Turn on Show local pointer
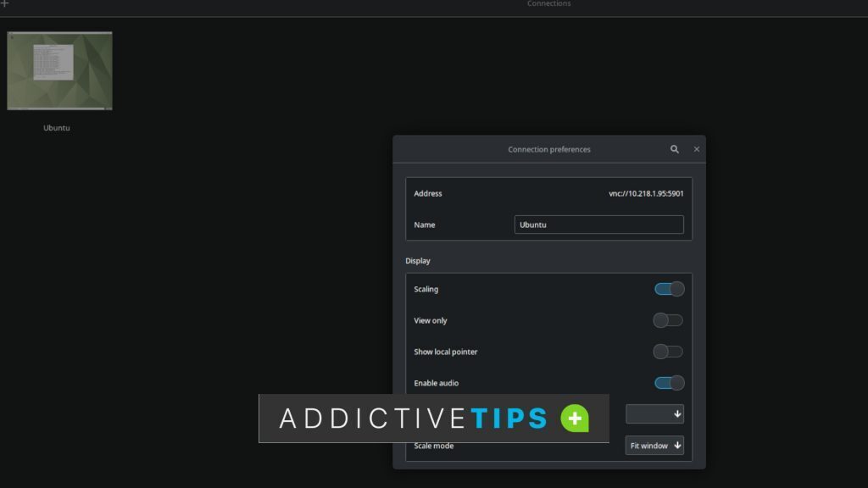 point(669,351)
